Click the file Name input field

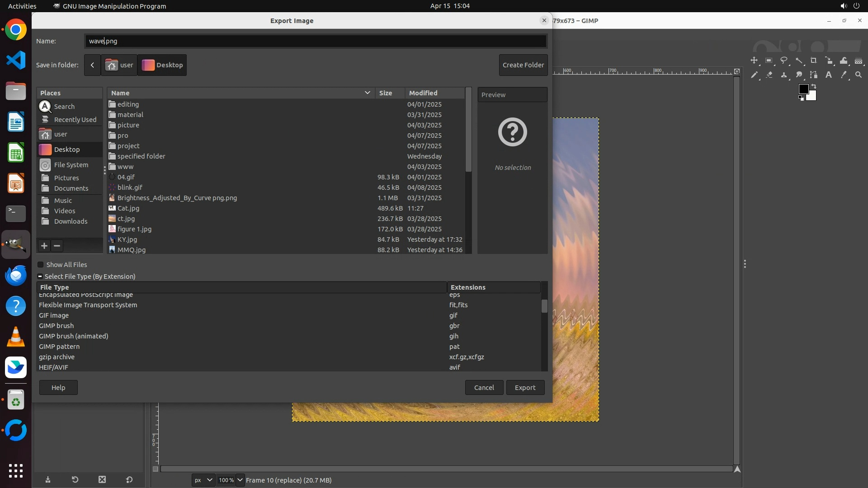coord(315,41)
